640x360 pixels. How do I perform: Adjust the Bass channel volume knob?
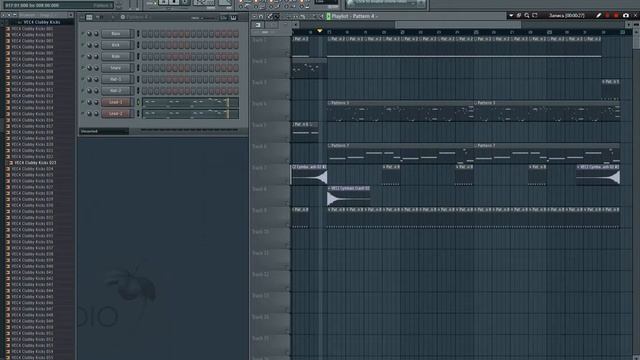coord(96,33)
